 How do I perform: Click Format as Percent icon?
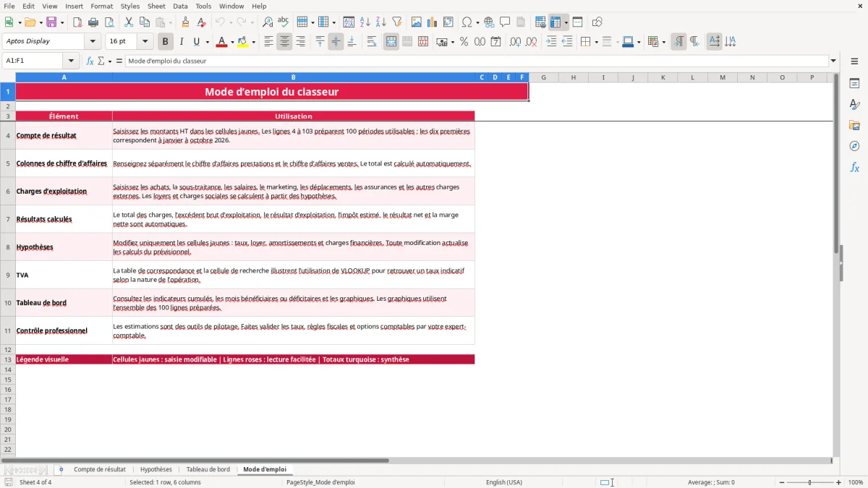(x=464, y=42)
